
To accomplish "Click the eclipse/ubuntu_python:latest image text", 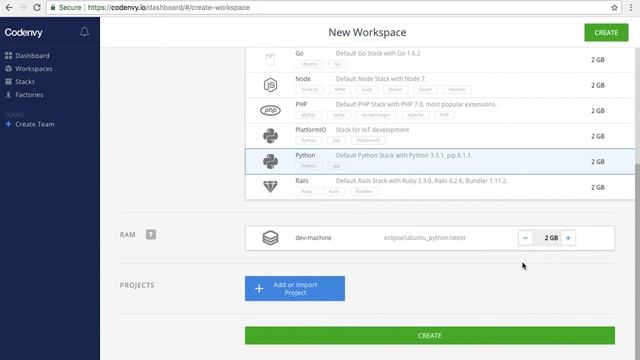I will click(424, 238).
